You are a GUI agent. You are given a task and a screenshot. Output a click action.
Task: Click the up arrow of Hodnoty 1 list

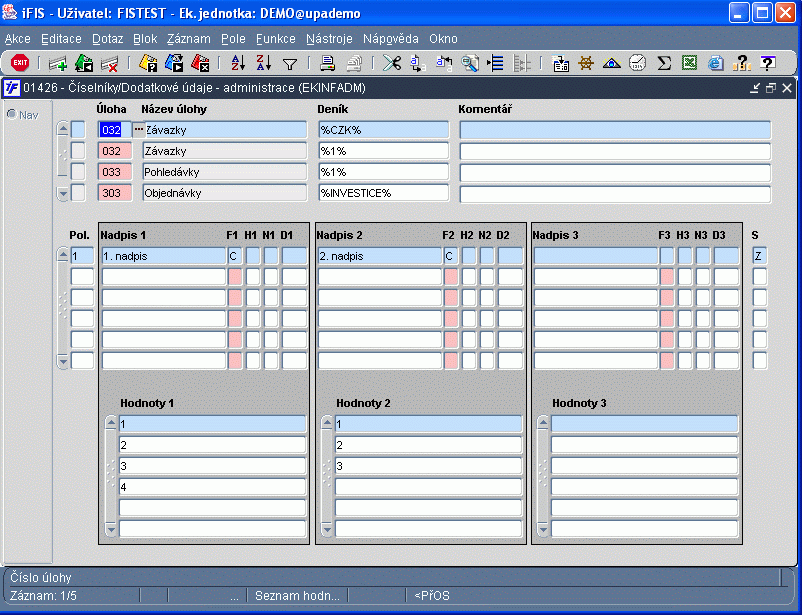pos(111,423)
